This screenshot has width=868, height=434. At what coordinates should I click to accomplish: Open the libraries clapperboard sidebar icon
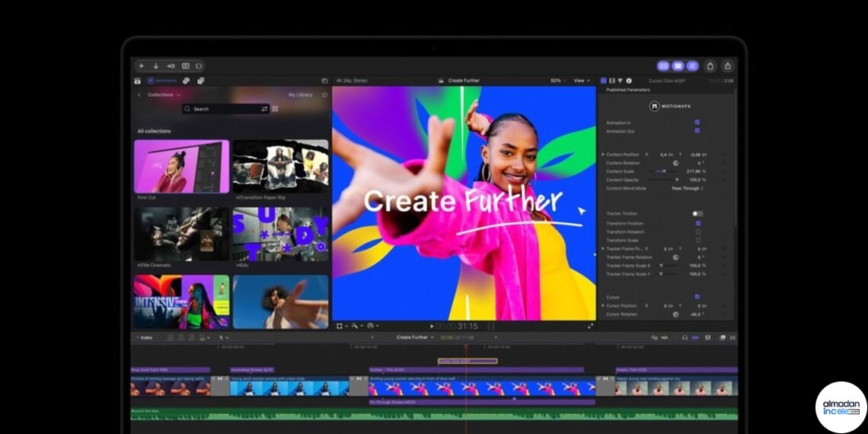tap(137, 81)
